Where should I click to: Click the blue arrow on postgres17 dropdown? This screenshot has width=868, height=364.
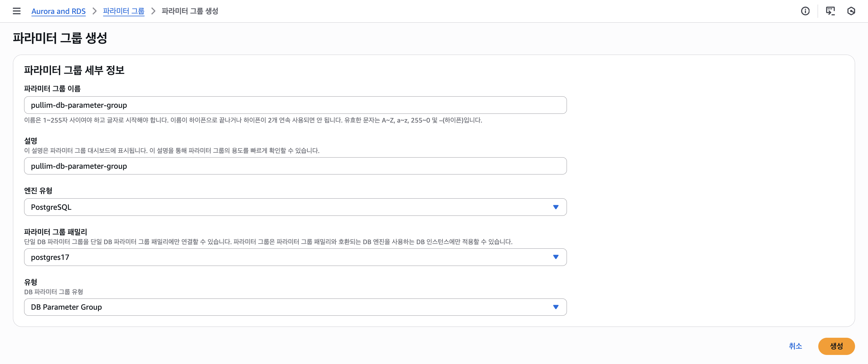tap(556, 257)
